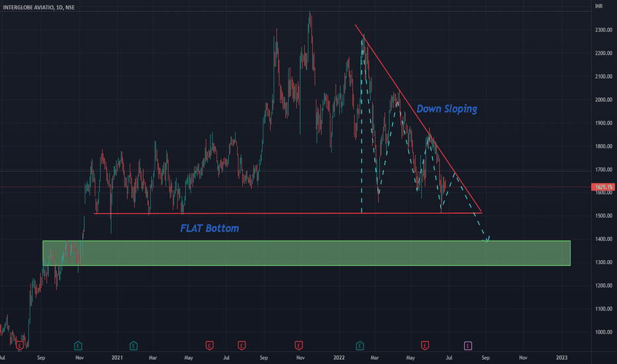Click the 1500.00 price axis label
Image resolution: width=617 pixels, height=364 pixels.
604,216
